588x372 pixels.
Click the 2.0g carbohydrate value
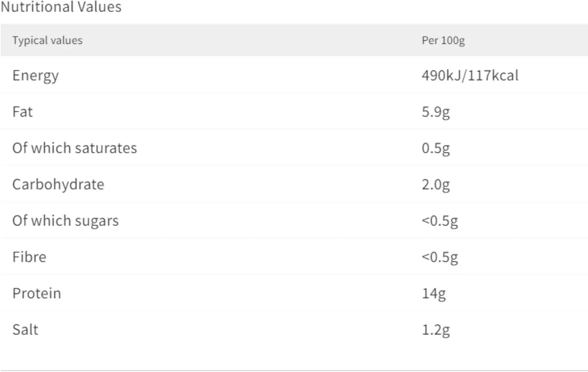pyautogui.click(x=435, y=184)
